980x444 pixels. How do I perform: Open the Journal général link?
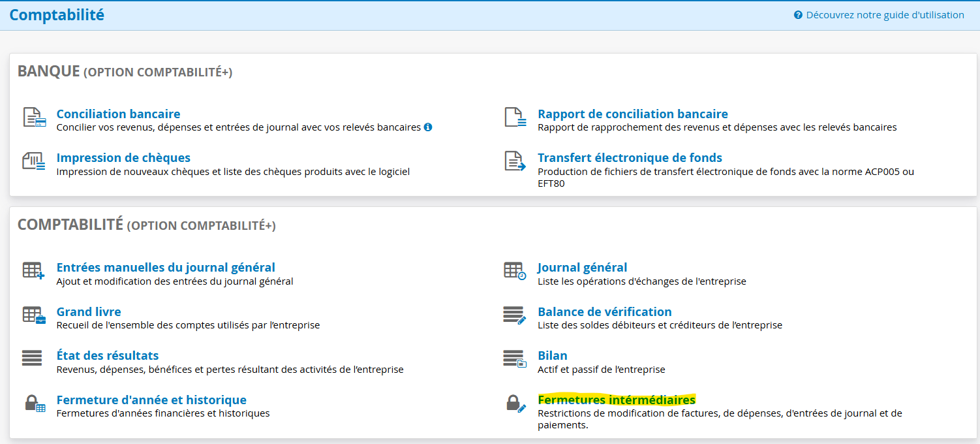tap(582, 267)
